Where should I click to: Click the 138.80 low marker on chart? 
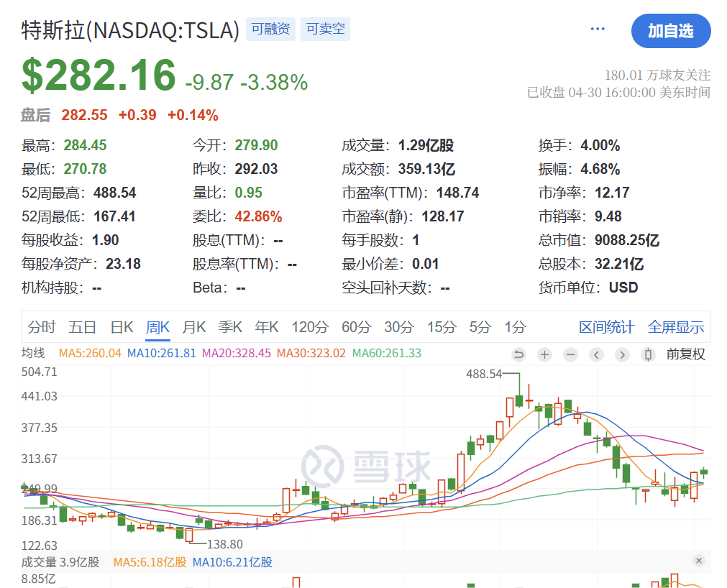225,544
